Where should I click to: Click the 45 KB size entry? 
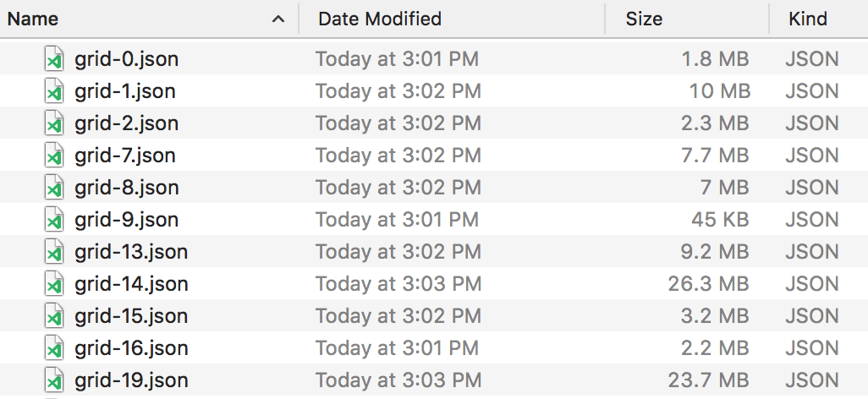point(720,221)
